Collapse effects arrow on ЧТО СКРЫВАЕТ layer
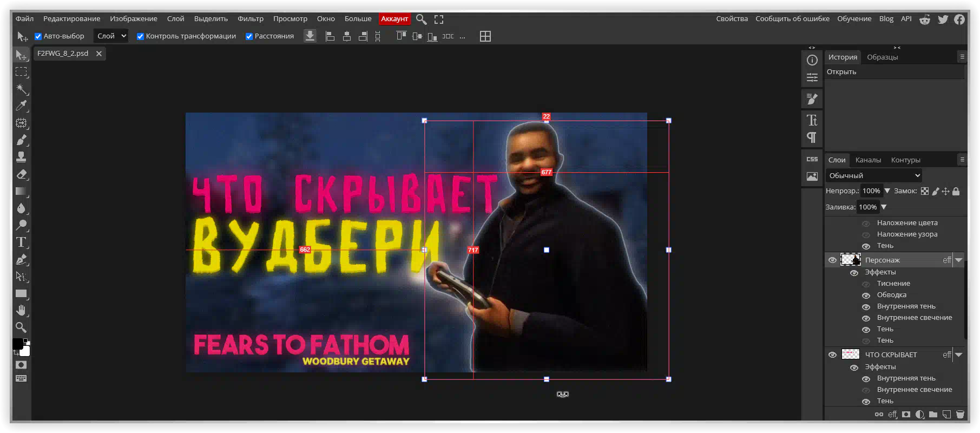Screen dimensions: 980x433 [959, 355]
